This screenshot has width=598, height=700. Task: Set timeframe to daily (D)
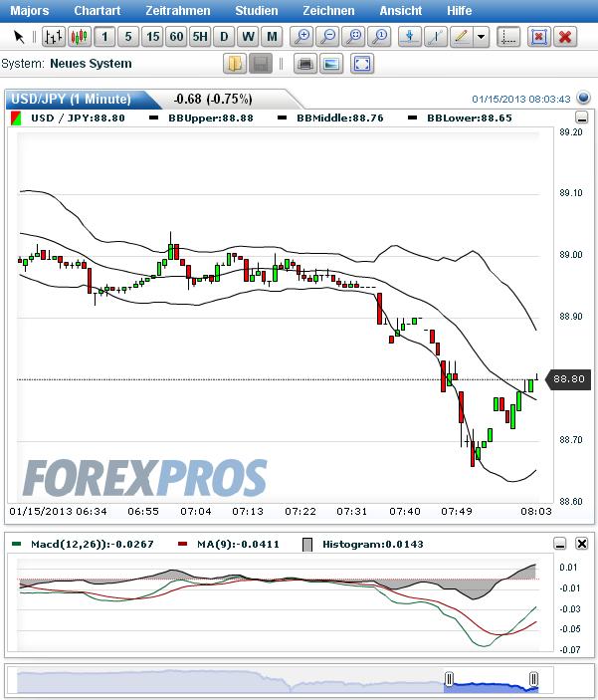pos(224,37)
